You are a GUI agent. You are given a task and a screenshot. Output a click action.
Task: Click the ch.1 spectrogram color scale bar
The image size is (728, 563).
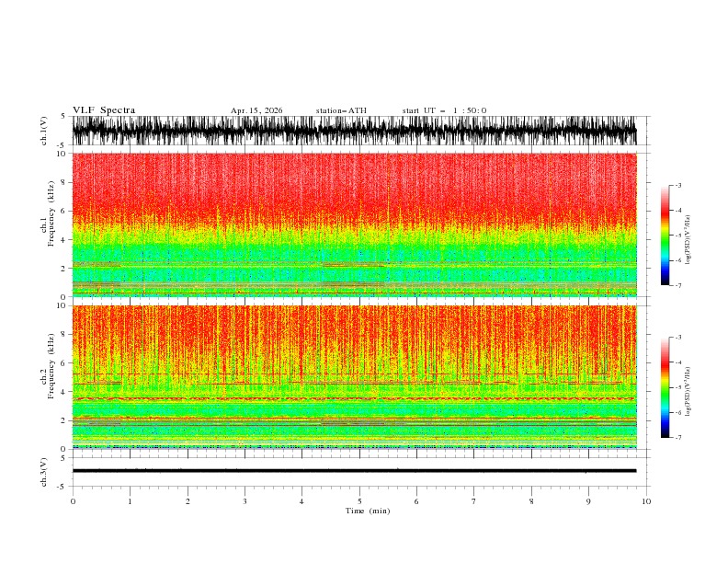click(x=665, y=236)
